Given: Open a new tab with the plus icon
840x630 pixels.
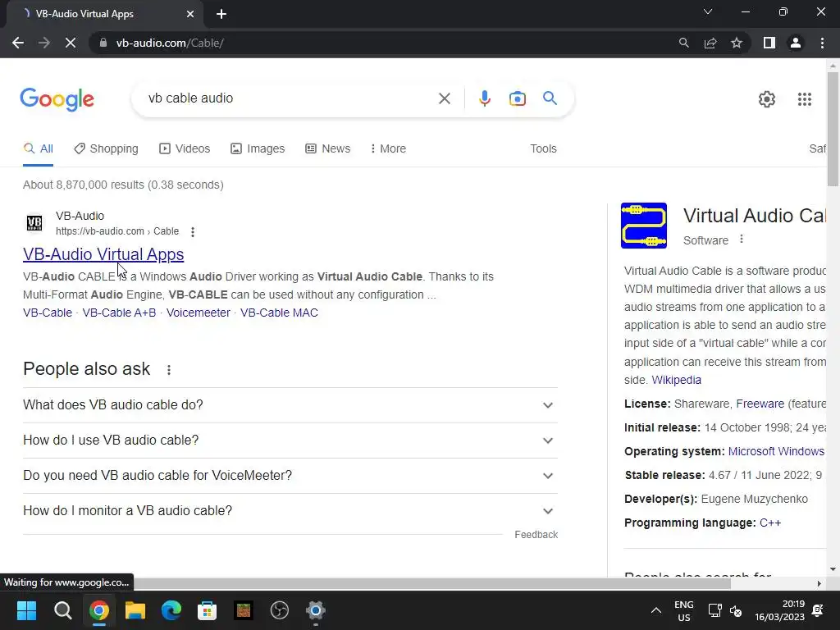Looking at the screenshot, I should [x=221, y=14].
